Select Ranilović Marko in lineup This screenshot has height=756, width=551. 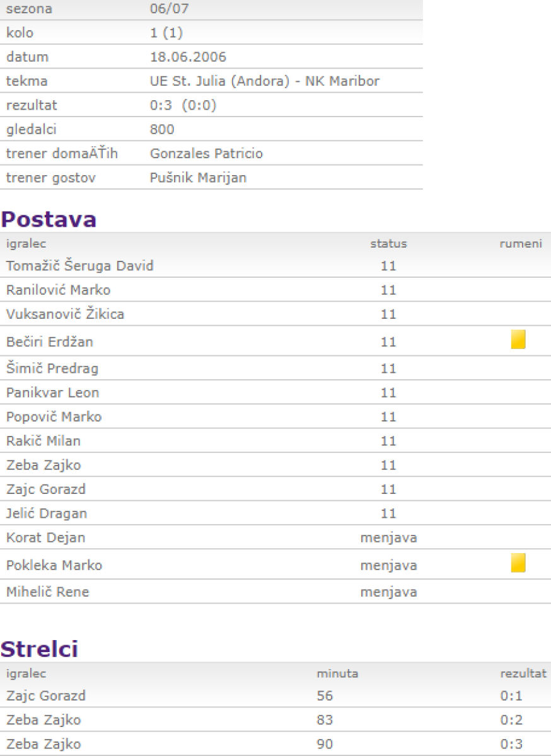(58, 290)
